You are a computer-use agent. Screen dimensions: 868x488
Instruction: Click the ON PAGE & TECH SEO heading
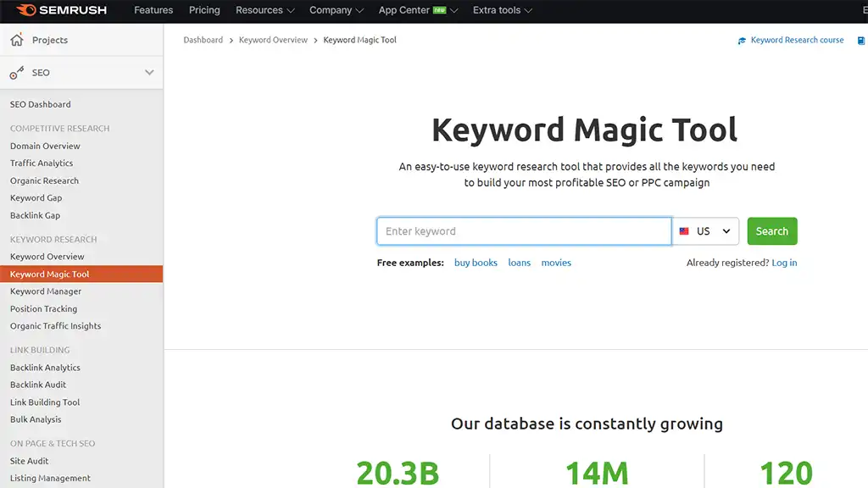[53, 444]
